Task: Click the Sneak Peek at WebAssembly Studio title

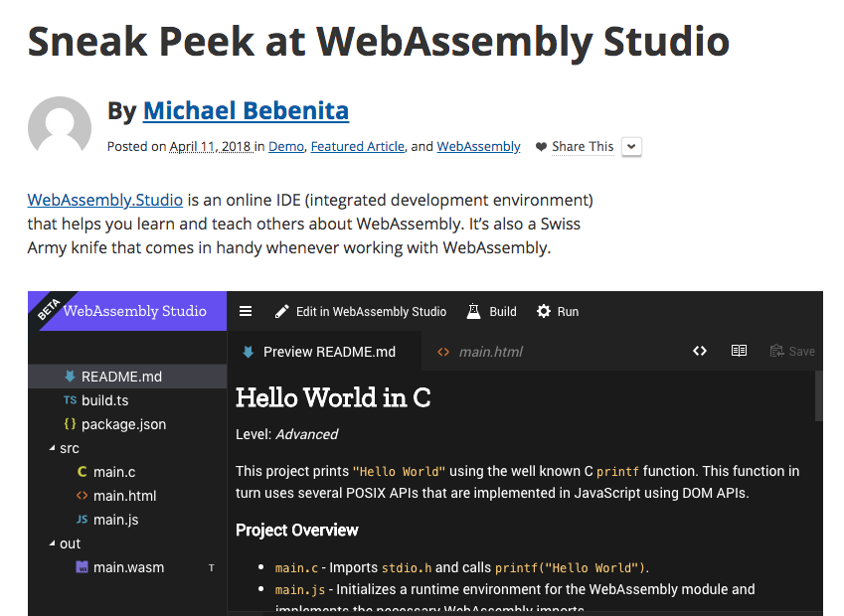Action: pyautogui.click(x=379, y=42)
